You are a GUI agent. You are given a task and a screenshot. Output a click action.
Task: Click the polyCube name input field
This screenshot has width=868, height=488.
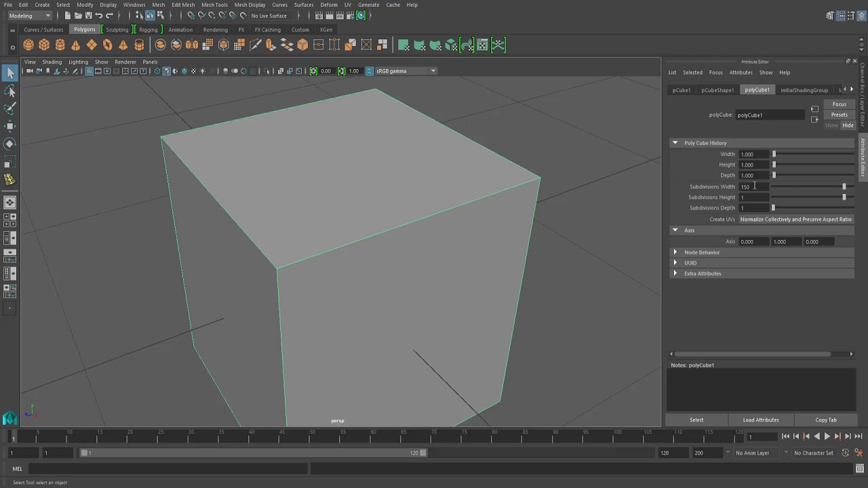pyautogui.click(x=770, y=115)
